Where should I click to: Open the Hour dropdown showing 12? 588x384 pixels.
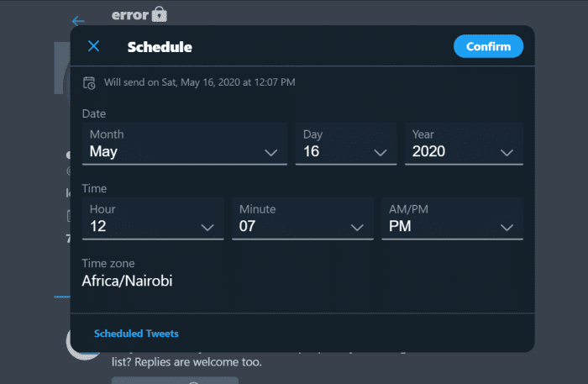(x=153, y=218)
